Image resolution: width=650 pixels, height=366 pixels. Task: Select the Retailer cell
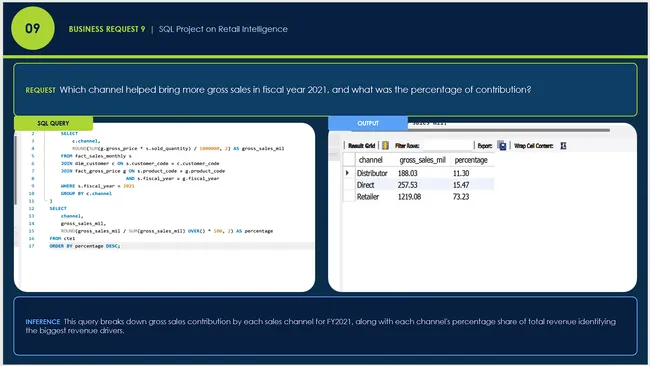pyautogui.click(x=368, y=196)
